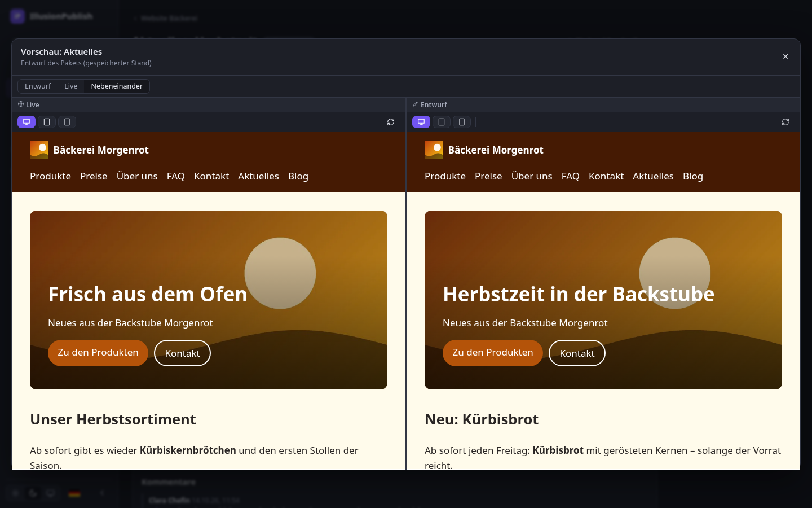Open Blog in Live pane navigation
The image size is (812, 508).
pos(298,176)
